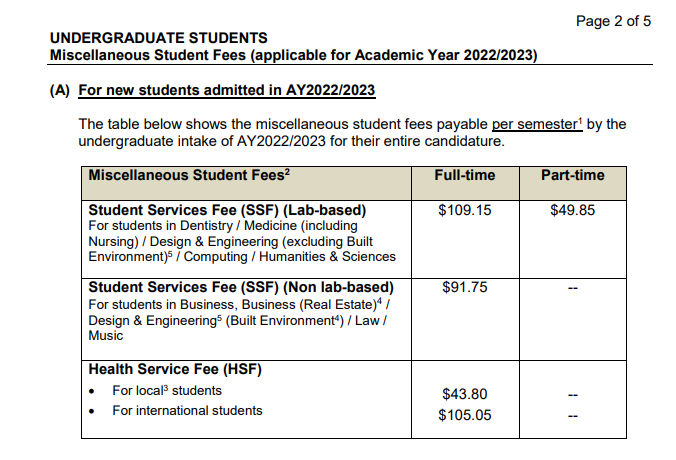Screen dimensions: 676x460
Task: Click the Part-time column header
Action: (x=573, y=175)
